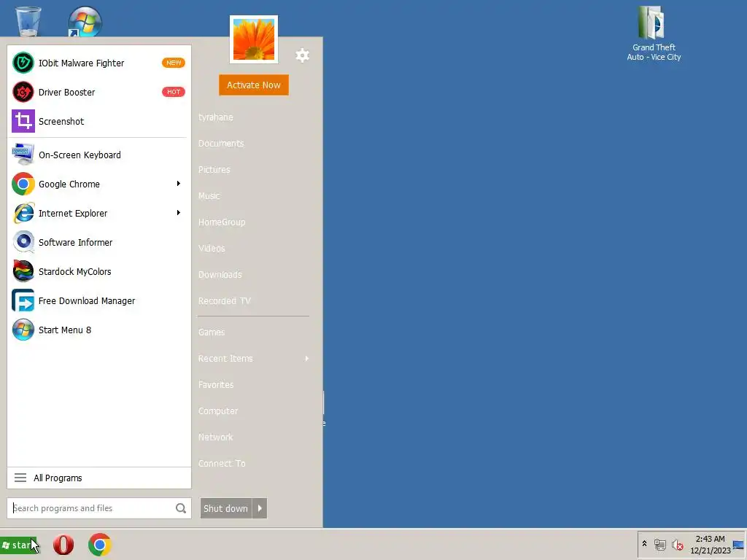Open the muted volume tray icon

tap(677, 544)
